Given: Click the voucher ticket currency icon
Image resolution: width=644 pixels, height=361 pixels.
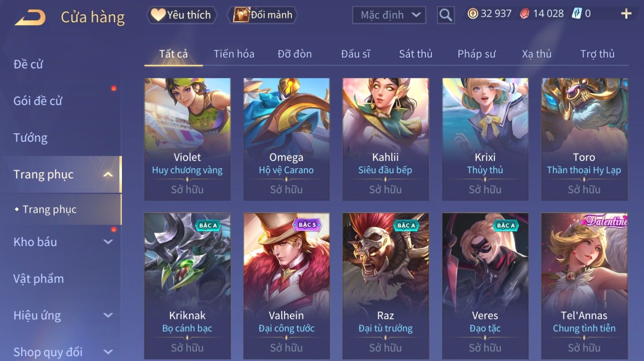Looking at the screenshot, I should (577, 14).
